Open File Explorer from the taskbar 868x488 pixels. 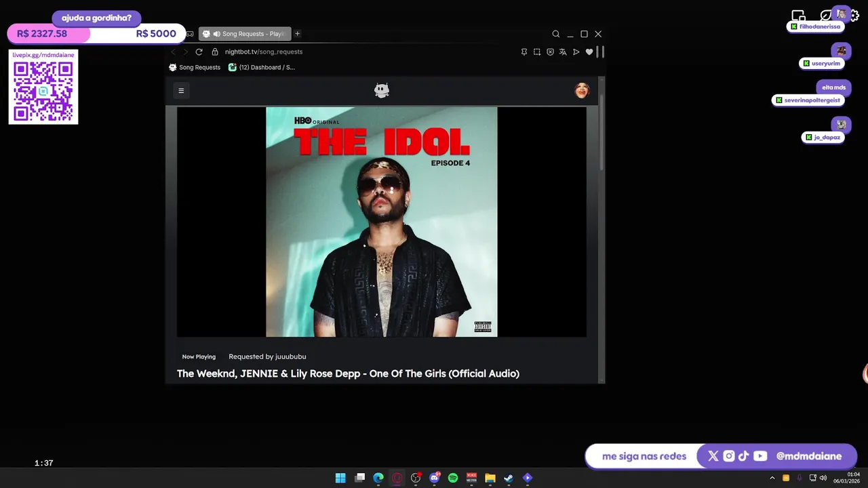(490, 478)
